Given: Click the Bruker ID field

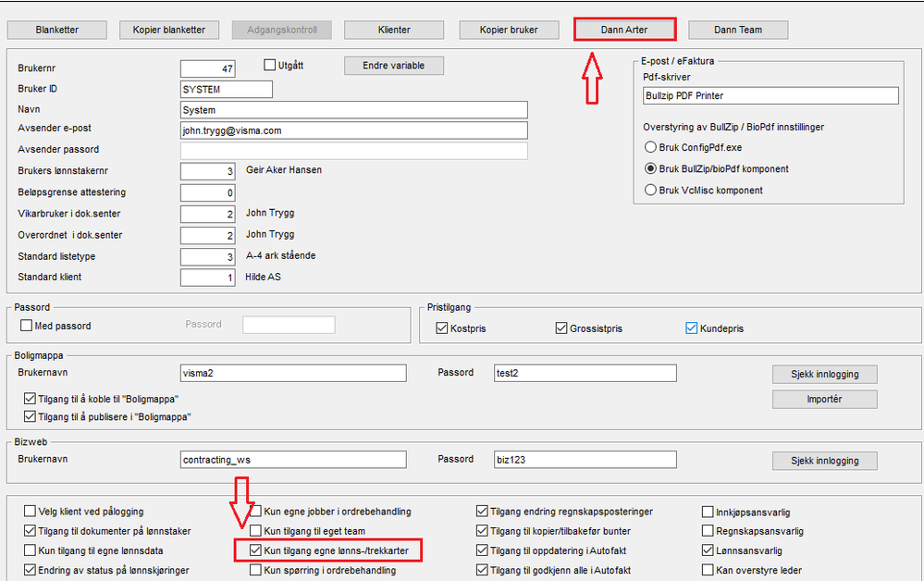Looking at the screenshot, I should [227, 90].
